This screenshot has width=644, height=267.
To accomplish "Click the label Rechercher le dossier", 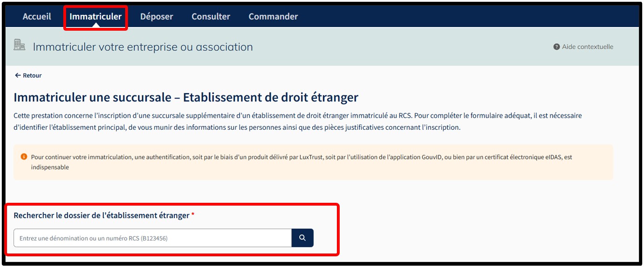I will click(101, 215).
